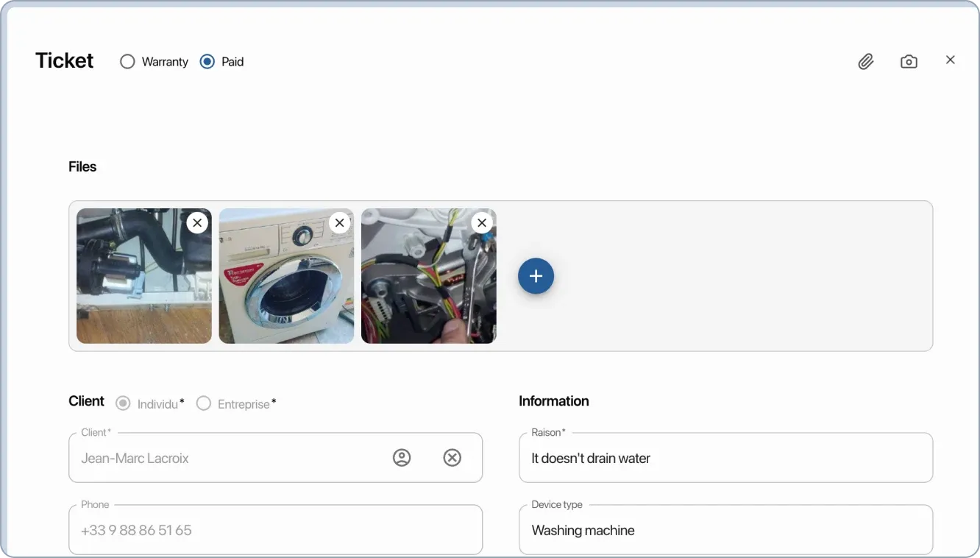This screenshot has height=558, width=980.
Task: Open the washing machine door photo thumbnail
Action: point(286,276)
